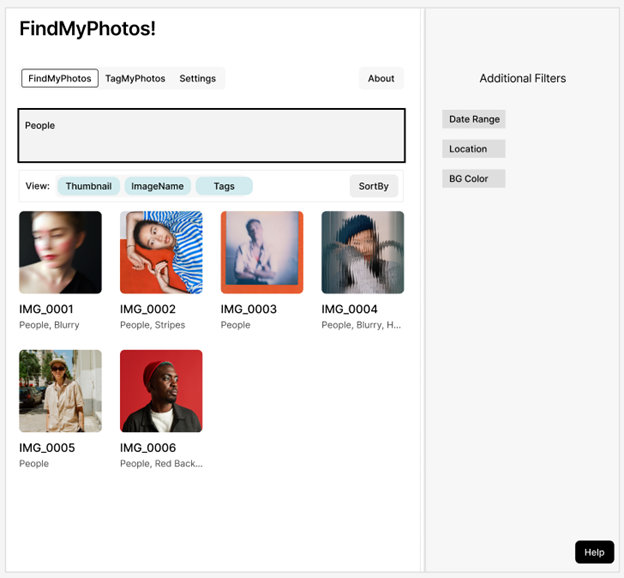Toggle the Tags view chip

(x=224, y=186)
